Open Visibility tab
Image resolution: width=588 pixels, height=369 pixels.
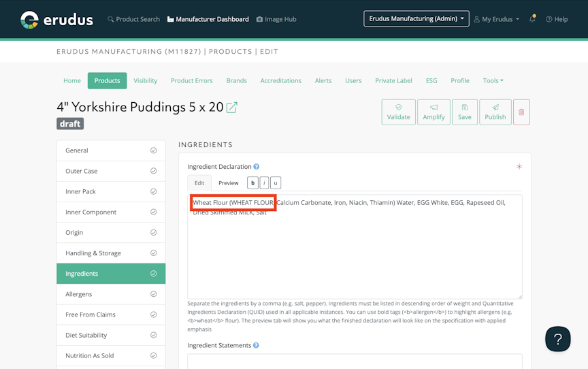146,80
